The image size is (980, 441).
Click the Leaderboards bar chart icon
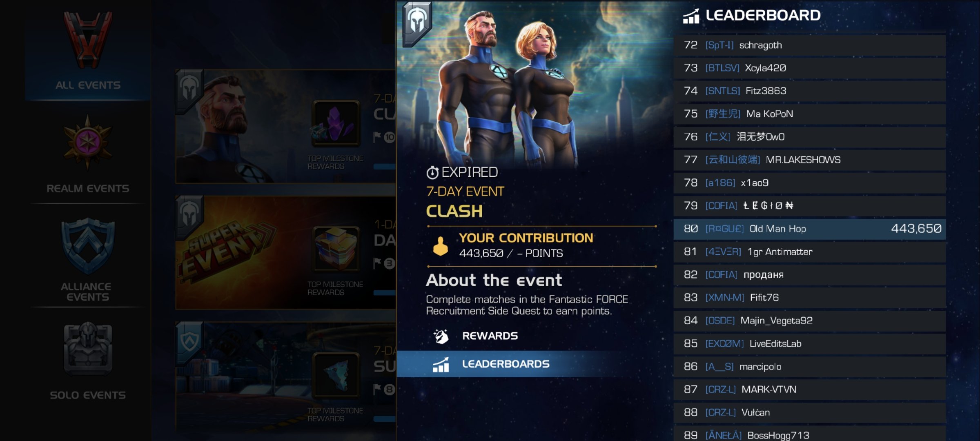click(441, 364)
